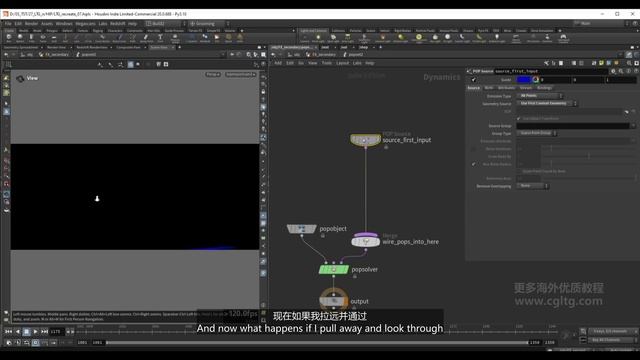Select the Tube shelf tool
Viewport: 640px width, 360px height.
click(x=31, y=38)
